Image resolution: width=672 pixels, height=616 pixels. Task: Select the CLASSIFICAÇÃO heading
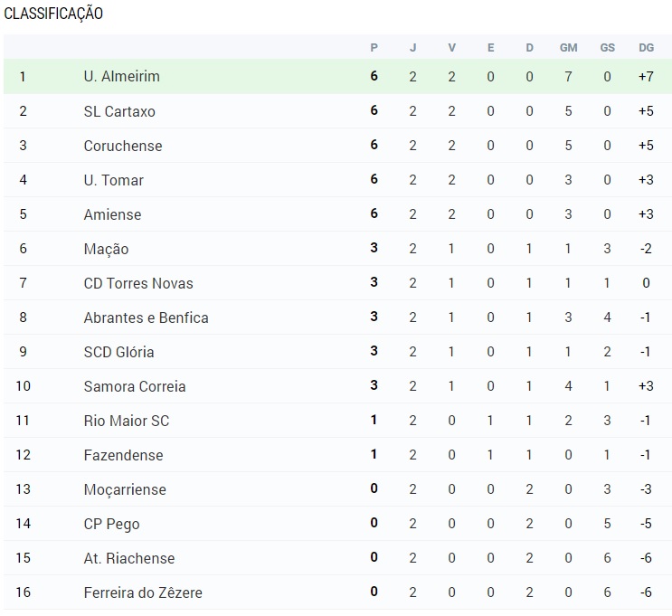[53, 14]
